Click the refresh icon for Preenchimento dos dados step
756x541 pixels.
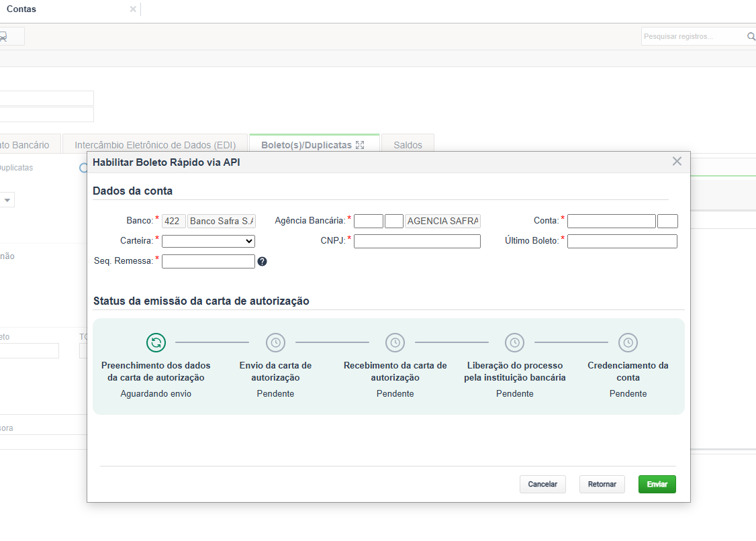(x=156, y=343)
